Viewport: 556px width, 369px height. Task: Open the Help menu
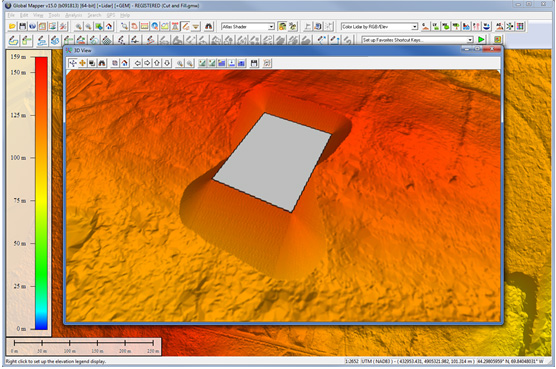click(125, 15)
